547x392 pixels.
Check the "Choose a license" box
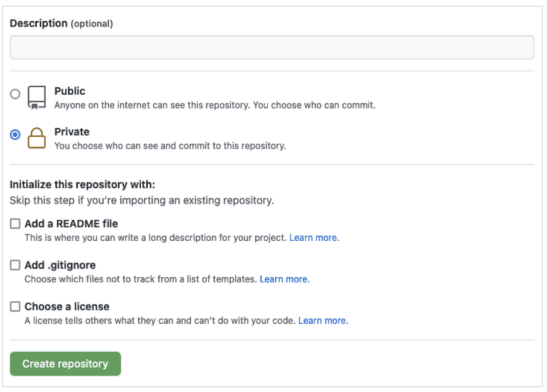[15, 307]
